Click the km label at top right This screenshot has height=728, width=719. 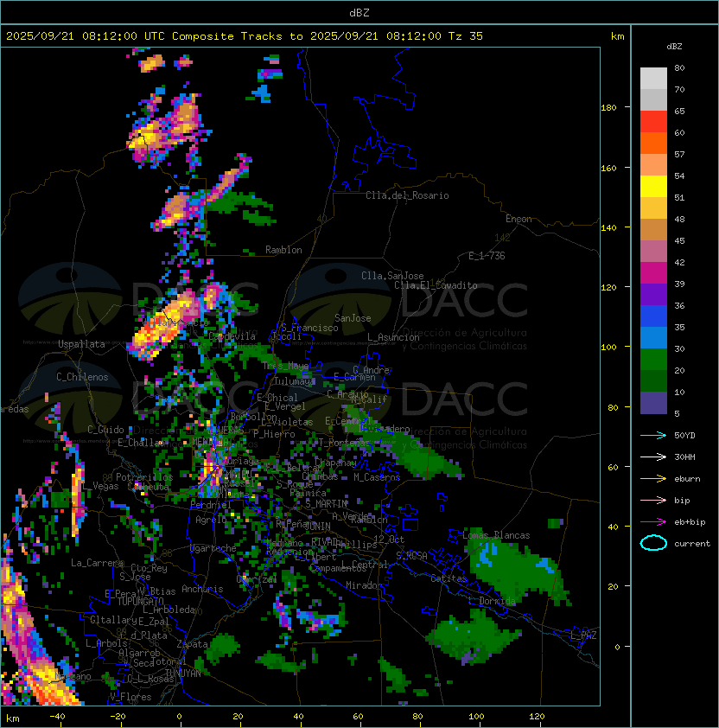click(617, 36)
